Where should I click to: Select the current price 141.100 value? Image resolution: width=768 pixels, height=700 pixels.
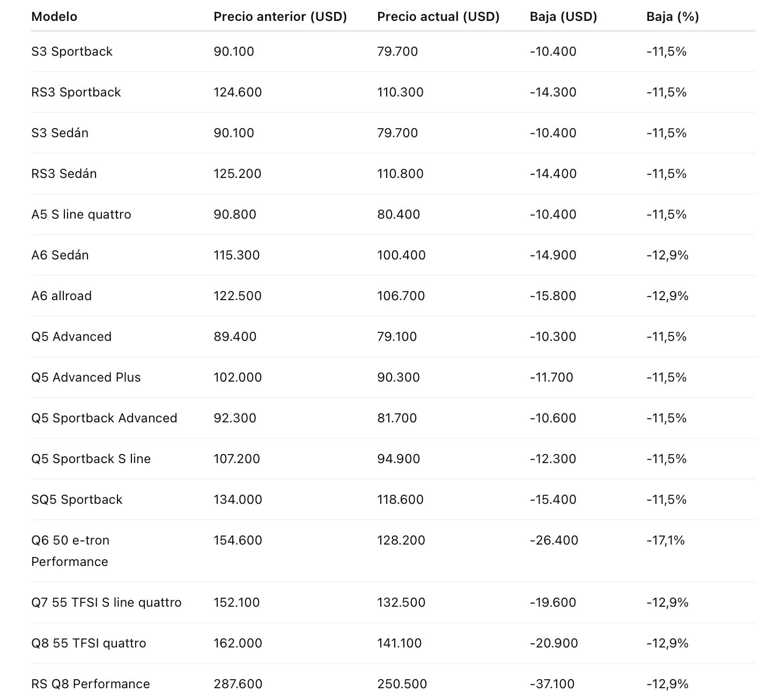[400, 643]
